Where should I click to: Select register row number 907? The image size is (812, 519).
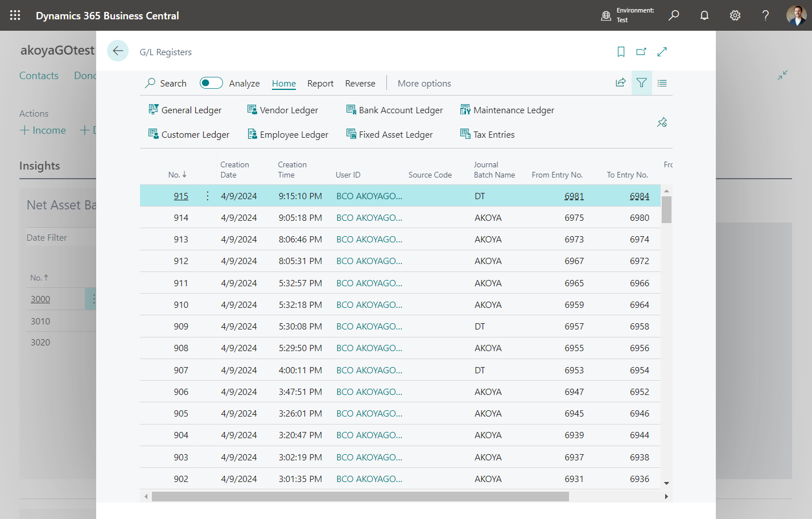tap(400, 370)
